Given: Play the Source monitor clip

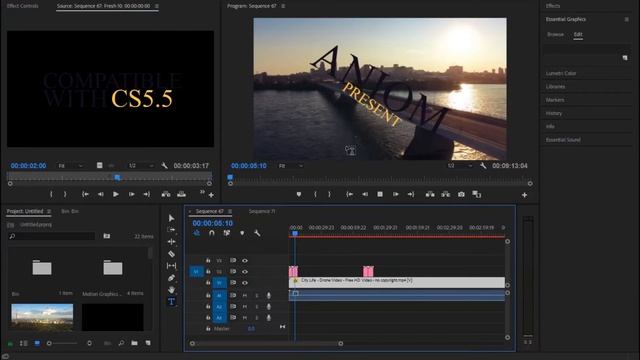Looking at the screenshot, I should pos(116,194).
